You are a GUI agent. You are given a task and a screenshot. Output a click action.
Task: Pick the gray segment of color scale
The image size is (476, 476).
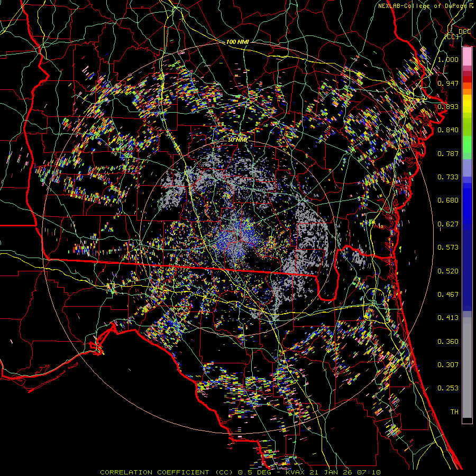tap(467, 368)
